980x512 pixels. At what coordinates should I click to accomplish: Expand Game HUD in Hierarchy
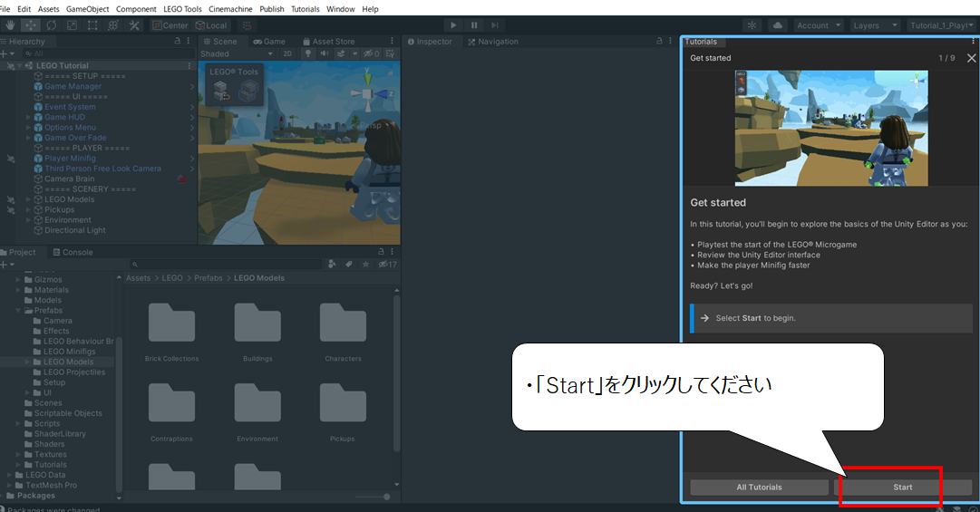coord(28,117)
